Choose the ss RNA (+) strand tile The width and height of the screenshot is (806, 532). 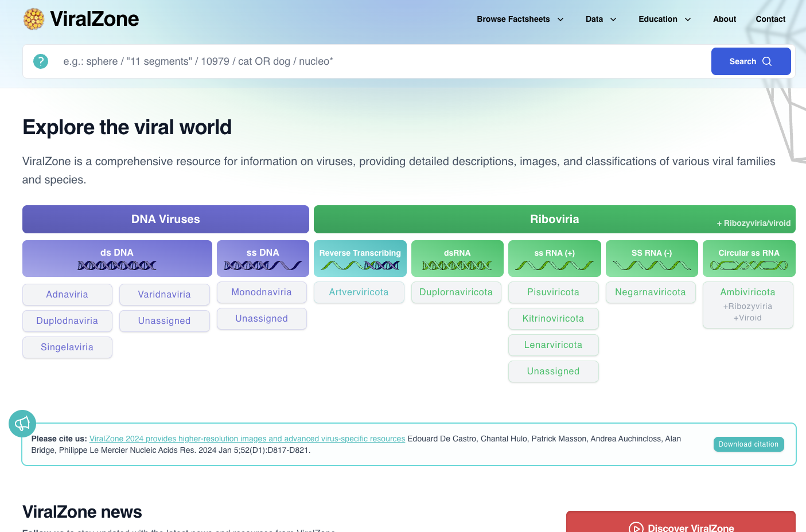554,259
